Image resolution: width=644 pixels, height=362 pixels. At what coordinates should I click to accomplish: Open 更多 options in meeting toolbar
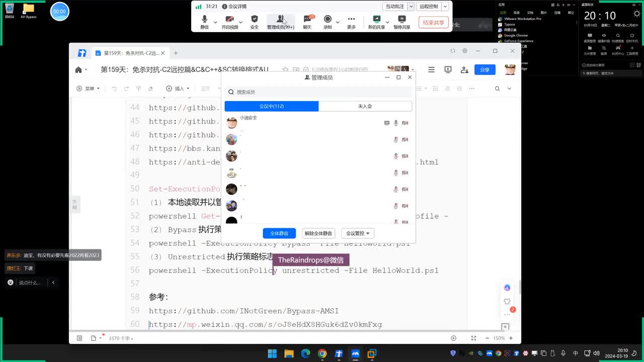coord(351,22)
